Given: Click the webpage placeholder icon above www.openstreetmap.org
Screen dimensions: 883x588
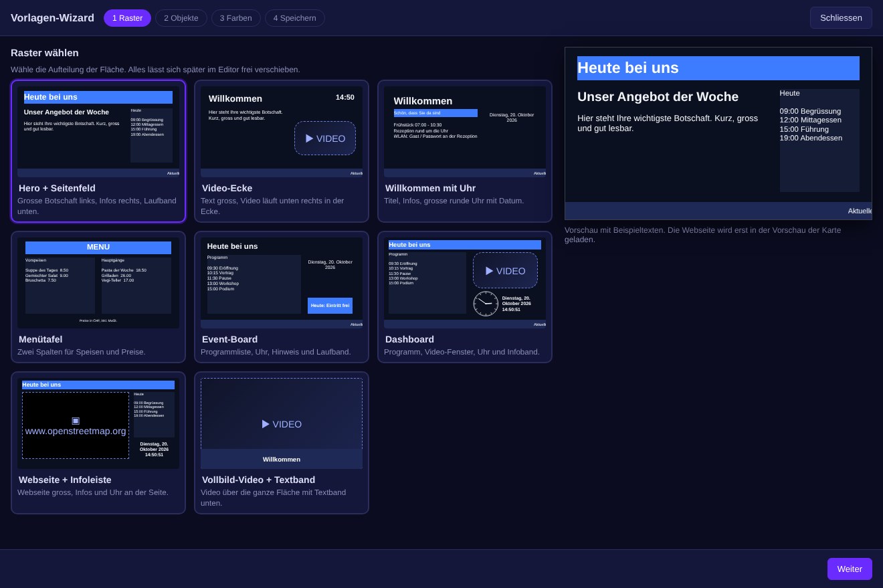Looking at the screenshot, I should [x=76, y=421].
